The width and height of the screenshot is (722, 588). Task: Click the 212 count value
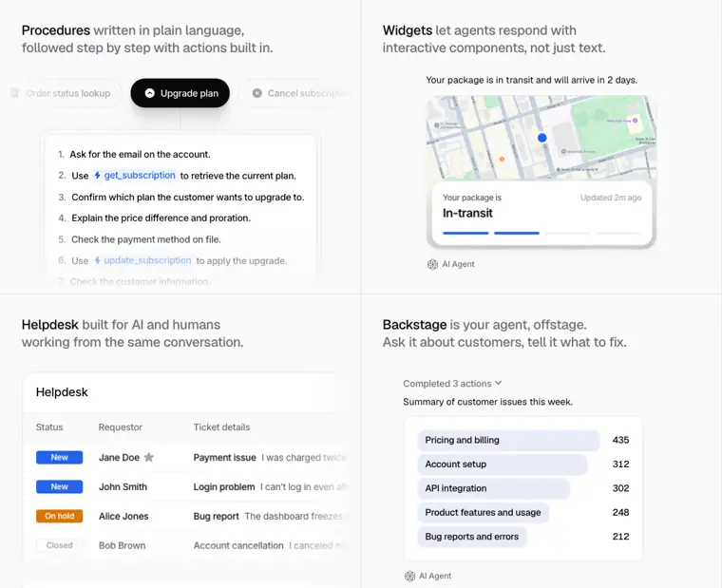pos(620,537)
